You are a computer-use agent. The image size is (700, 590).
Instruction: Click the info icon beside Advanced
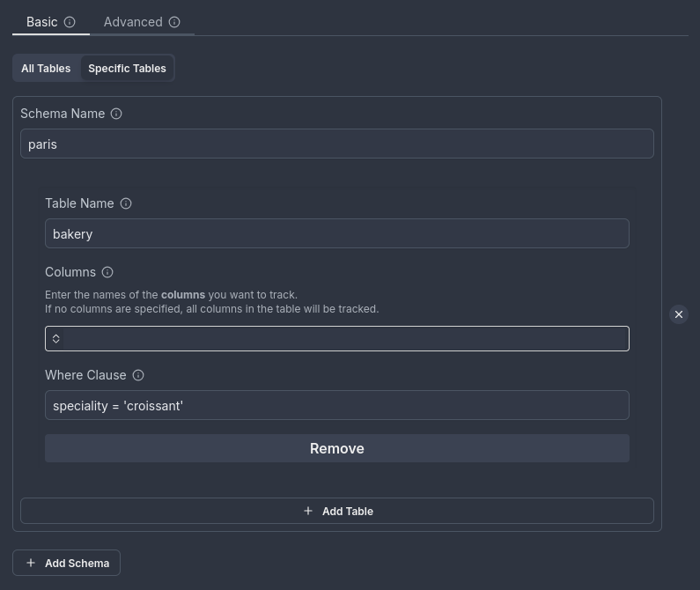174,22
